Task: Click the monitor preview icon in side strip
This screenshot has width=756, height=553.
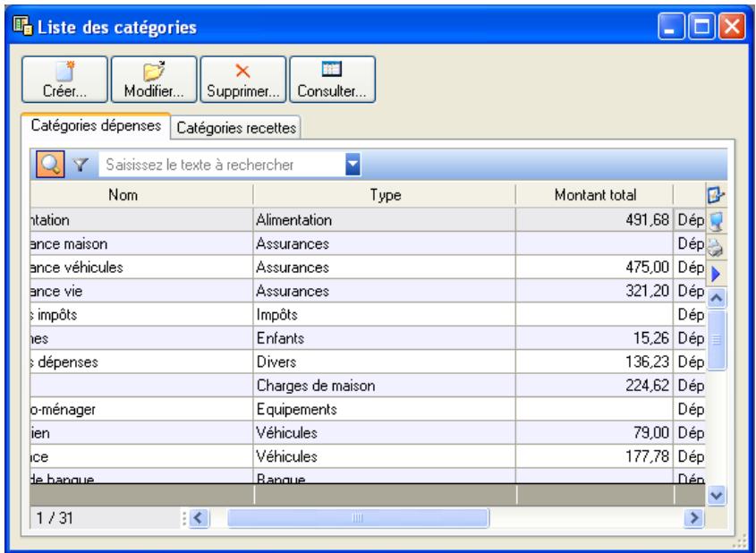Action: tap(716, 221)
